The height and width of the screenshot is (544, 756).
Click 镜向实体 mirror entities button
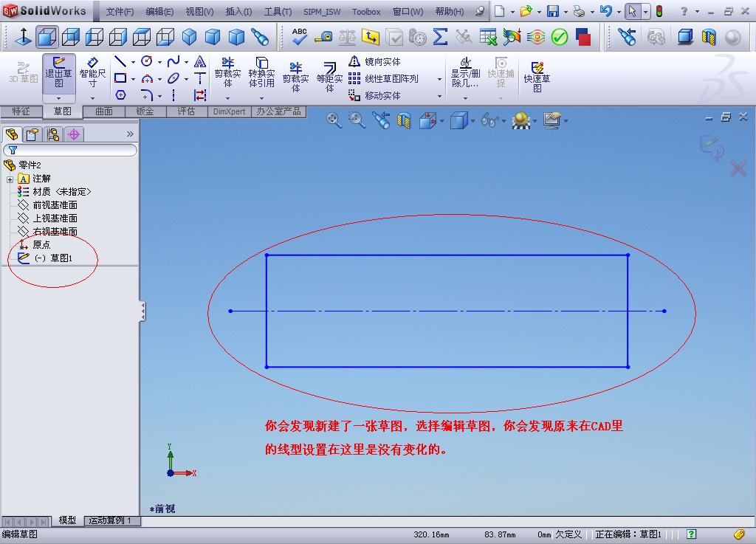tap(375, 62)
